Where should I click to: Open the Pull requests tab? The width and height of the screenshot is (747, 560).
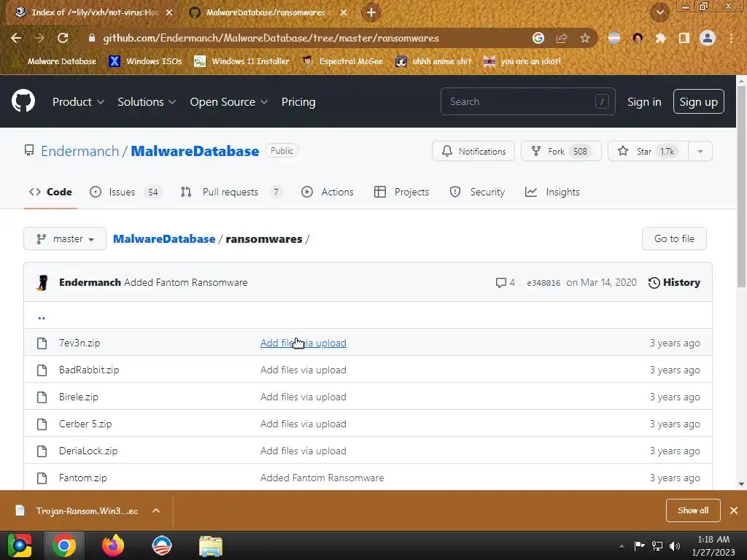pyautogui.click(x=231, y=192)
